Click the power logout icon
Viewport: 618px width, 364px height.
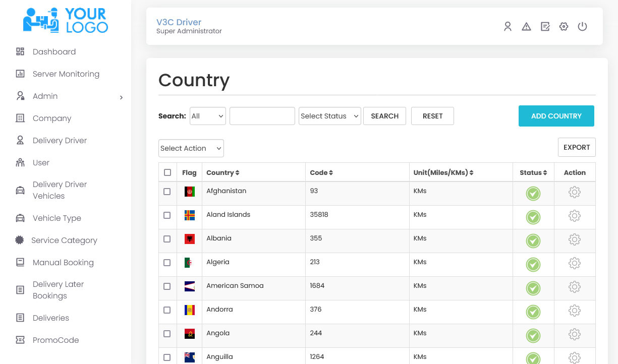pyautogui.click(x=582, y=26)
